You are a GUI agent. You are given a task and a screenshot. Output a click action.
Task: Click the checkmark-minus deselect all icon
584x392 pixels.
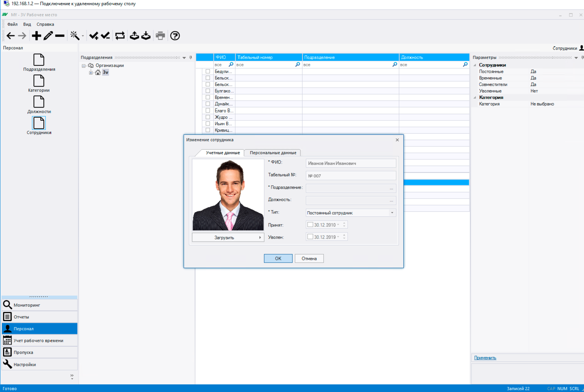[x=105, y=36]
